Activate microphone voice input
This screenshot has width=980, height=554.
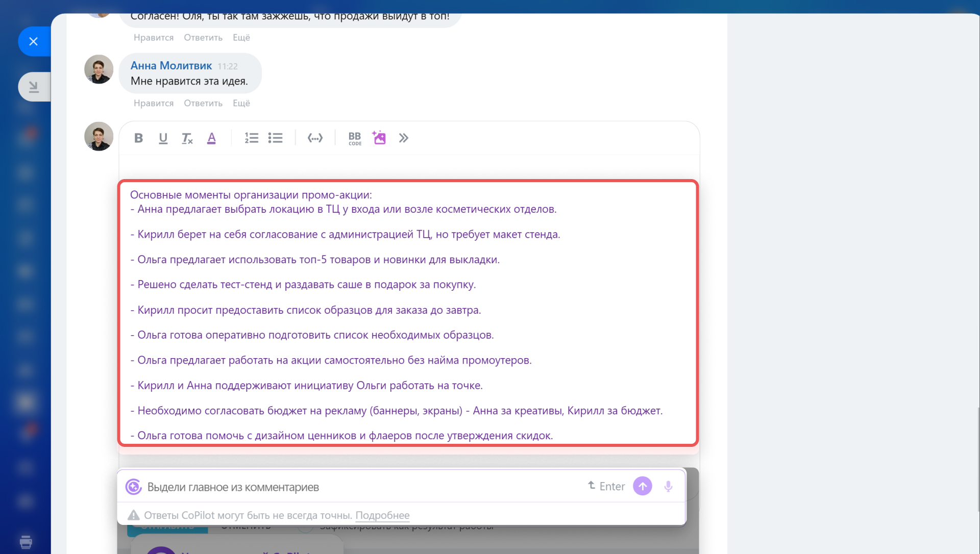pos(668,486)
